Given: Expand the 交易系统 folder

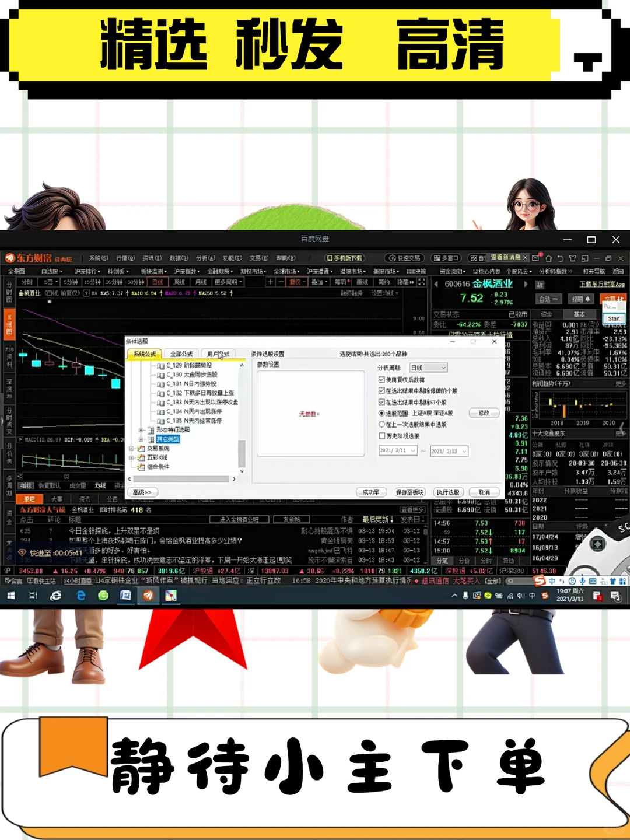Looking at the screenshot, I should click(131, 449).
